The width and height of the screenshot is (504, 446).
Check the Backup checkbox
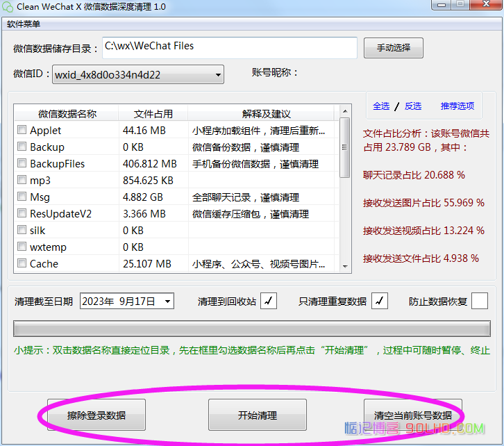click(22, 147)
